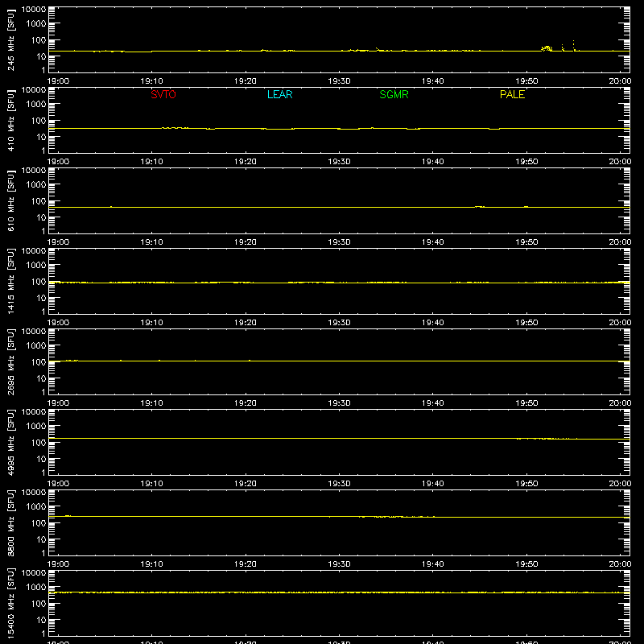
Task: Select the 1415 MHz [SFU] axis title
Action: tap(11, 281)
